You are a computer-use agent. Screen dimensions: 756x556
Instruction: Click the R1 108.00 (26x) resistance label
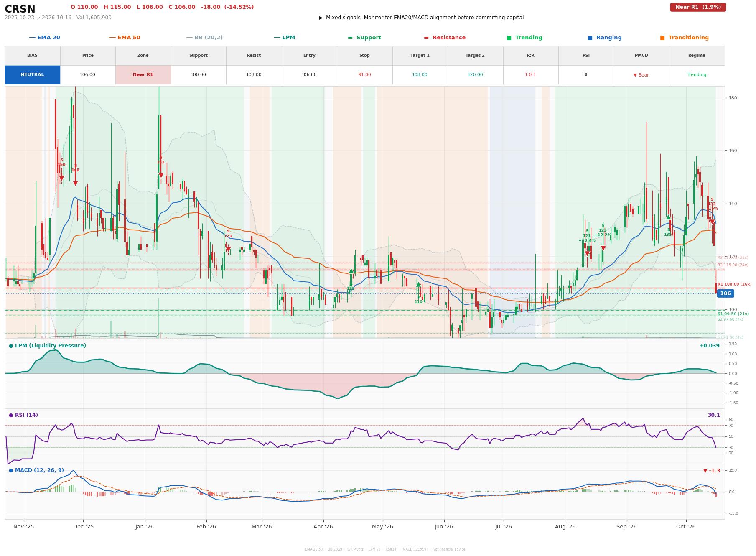coord(734,284)
